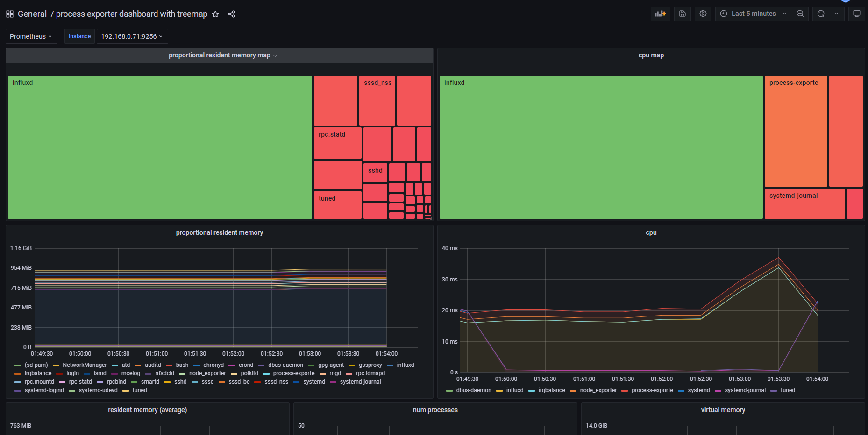Go to the General folder
This screenshot has width=868, height=435.
(x=32, y=14)
